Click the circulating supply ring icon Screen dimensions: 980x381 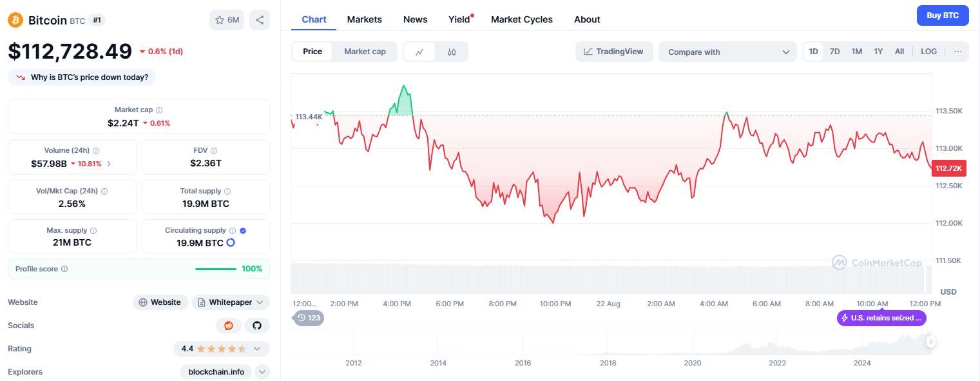point(231,242)
